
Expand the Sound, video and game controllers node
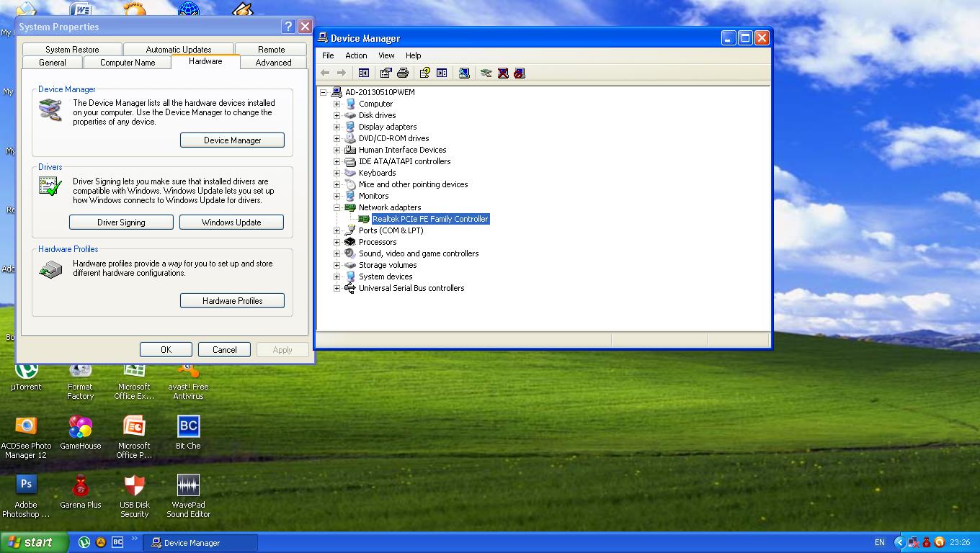pos(337,253)
